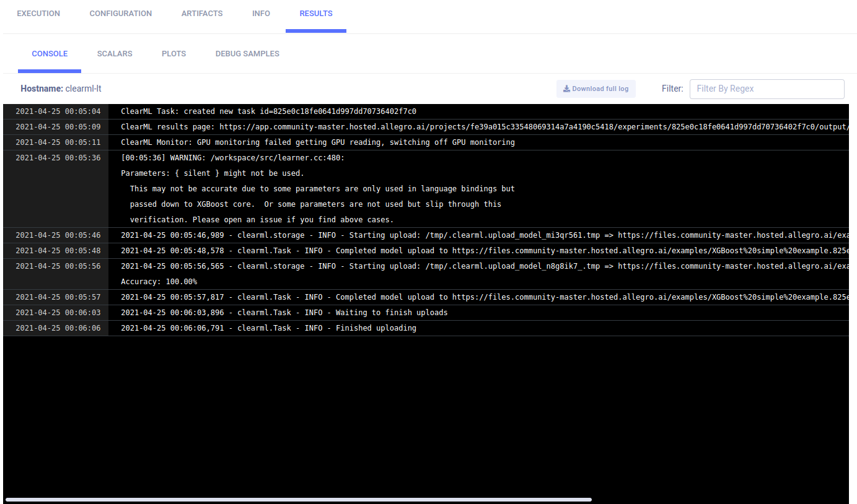Click the 'Waiting to finish uploads' log line

click(284, 313)
